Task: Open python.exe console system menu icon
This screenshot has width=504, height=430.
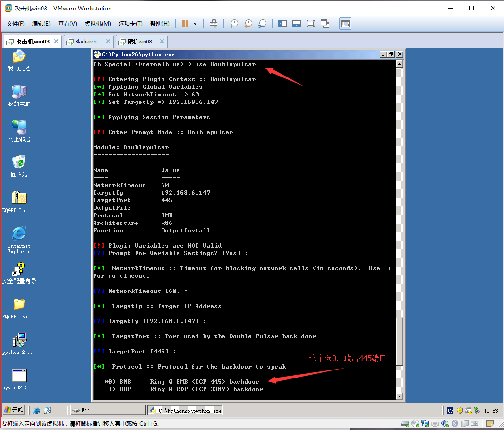Action: click(97, 54)
